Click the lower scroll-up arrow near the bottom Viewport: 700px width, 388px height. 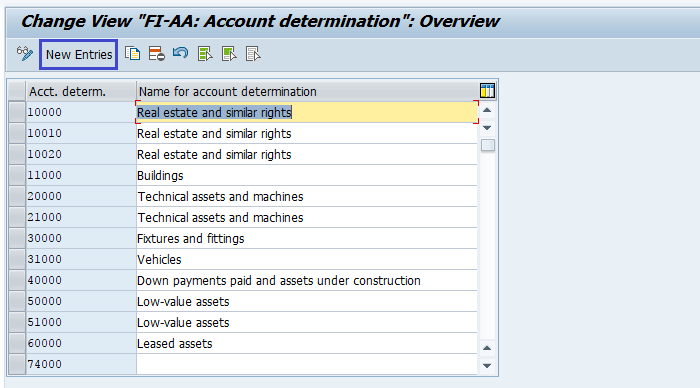coord(487,348)
